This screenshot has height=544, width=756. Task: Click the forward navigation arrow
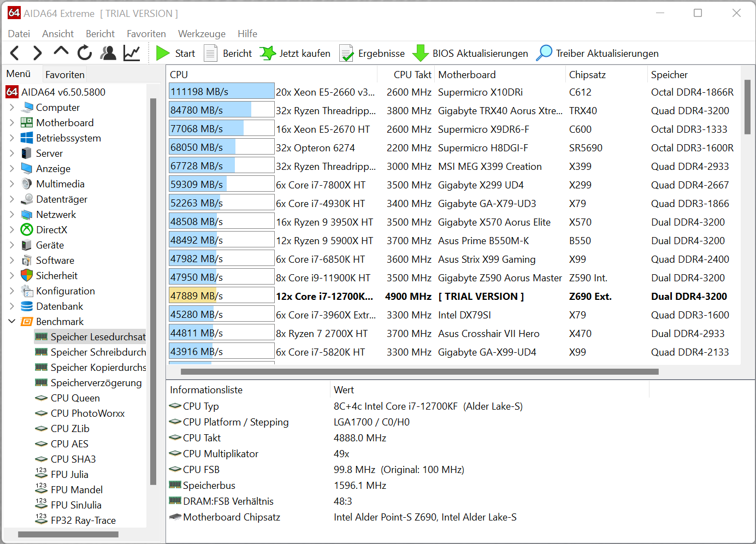(x=37, y=53)
